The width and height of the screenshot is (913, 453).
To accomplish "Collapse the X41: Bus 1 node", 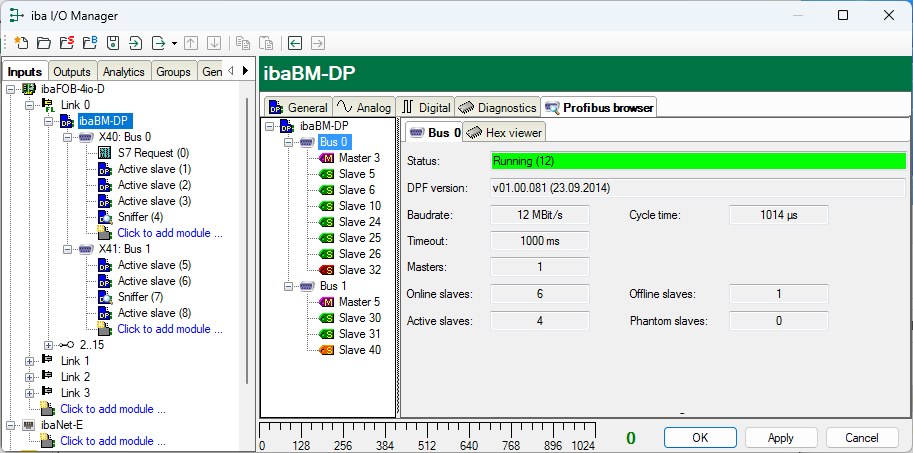I will (68, 249).
